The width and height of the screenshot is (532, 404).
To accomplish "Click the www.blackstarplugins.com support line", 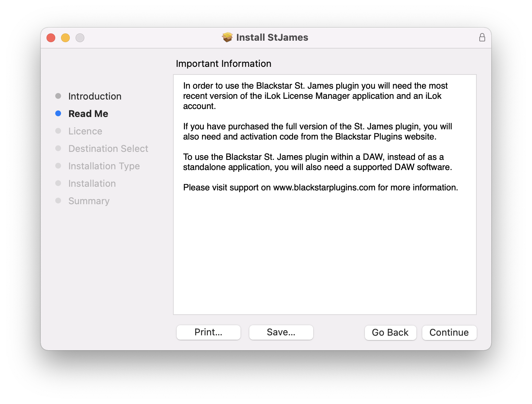I will [x=321, y=187].
